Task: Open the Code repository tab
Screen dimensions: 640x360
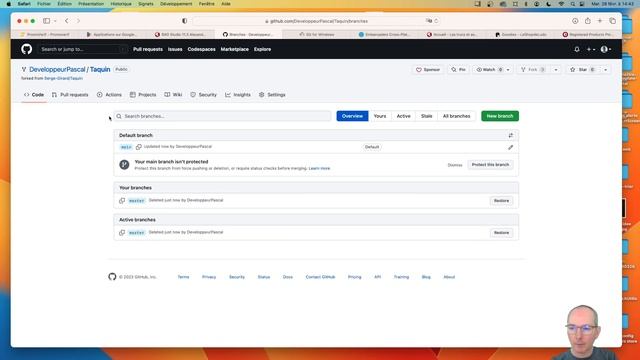Action: 34,95
